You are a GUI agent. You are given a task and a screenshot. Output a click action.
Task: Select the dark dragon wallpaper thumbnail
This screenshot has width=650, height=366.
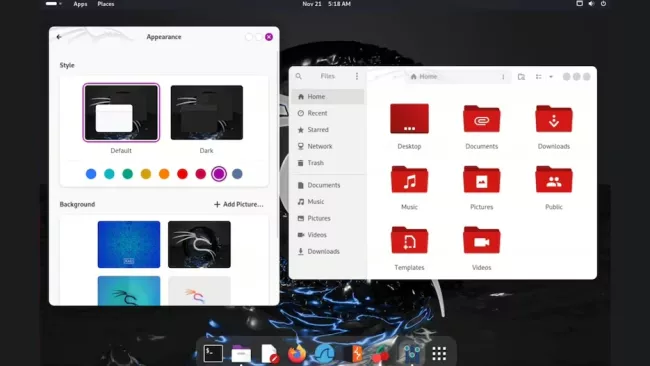pyautogui.click(x=199, y=245)
